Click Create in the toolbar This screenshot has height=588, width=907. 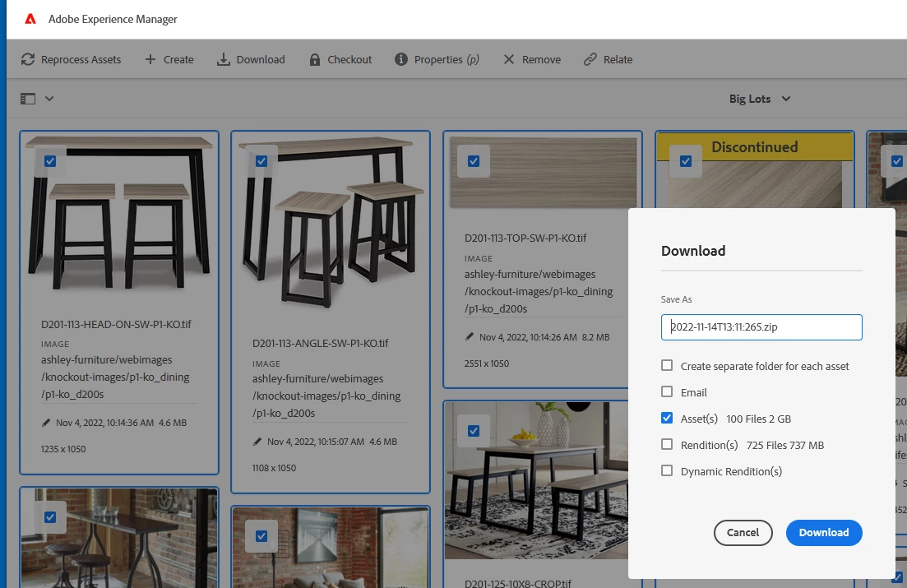pyautogui.click(x=169, y=59)
